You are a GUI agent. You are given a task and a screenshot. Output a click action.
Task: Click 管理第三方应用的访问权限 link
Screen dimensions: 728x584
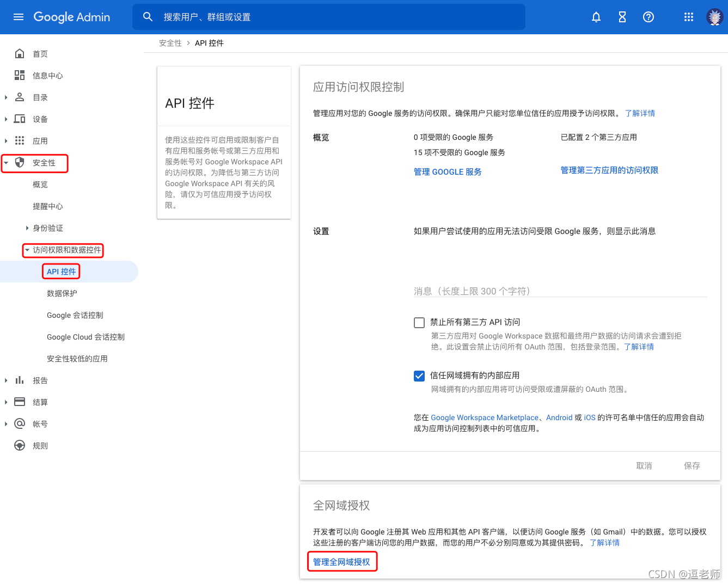tap(609, 170)
